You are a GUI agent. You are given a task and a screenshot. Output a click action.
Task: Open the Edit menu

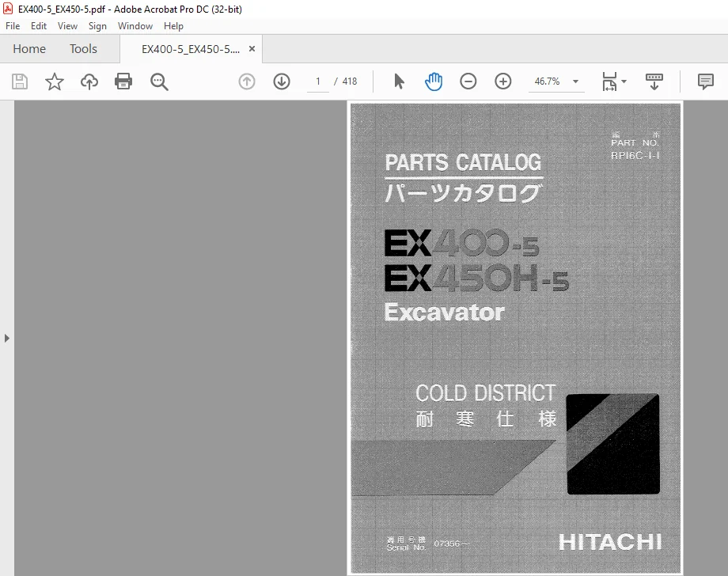pos(39,26)
